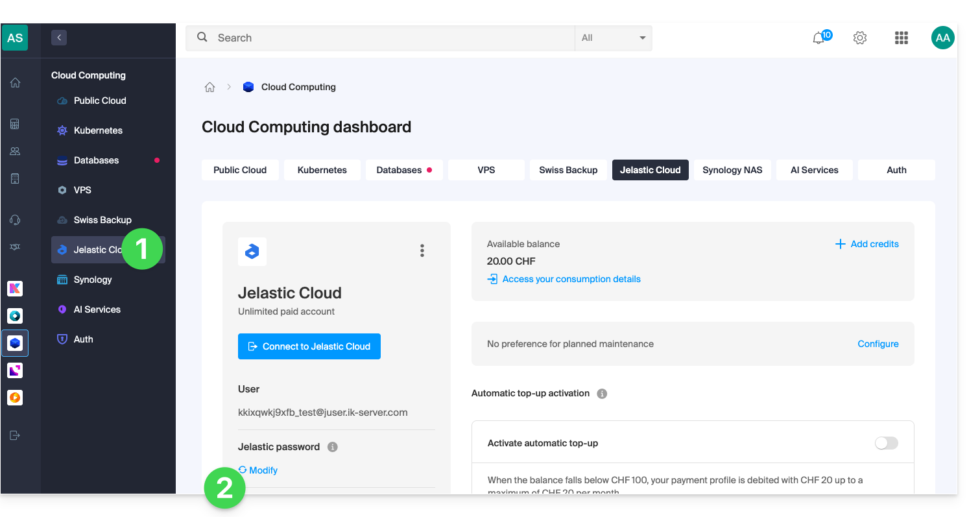The width and height of the screenshot is (980, 517).
Task: Open Access your consumption details
Action: [564, 279]
